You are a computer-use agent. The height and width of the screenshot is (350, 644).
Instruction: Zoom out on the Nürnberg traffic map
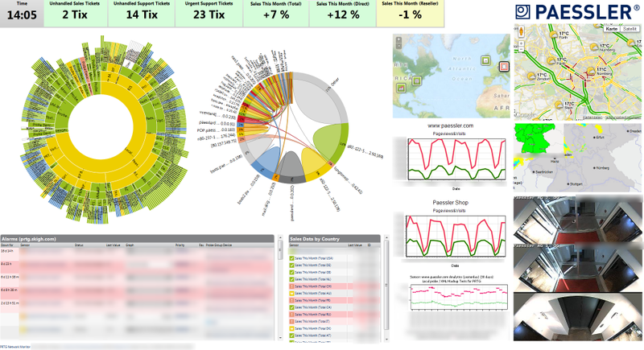(x=521, y=49)
